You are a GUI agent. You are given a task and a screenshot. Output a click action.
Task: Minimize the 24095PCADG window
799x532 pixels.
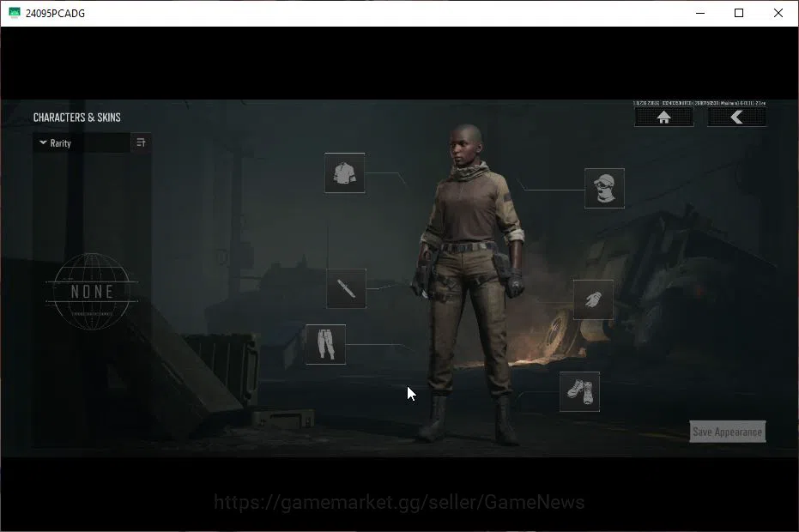pos(700,13)
